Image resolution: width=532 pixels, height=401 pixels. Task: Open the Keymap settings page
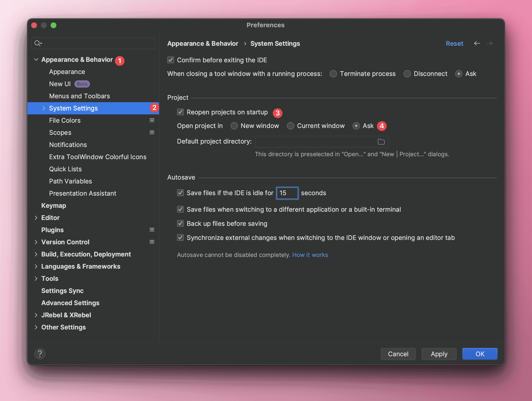(x=54, y=206)
